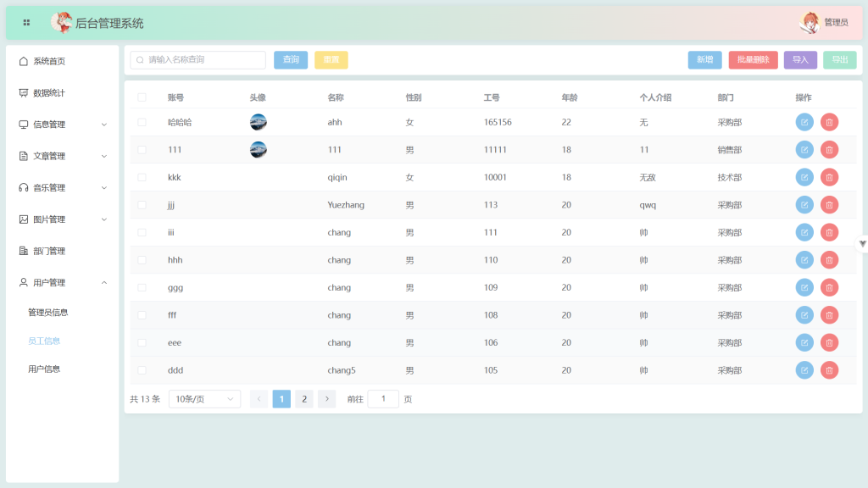This screenshot has height=488, width=868.
Task: Select 管理员信息 submenu item
Action: (48, 313)
